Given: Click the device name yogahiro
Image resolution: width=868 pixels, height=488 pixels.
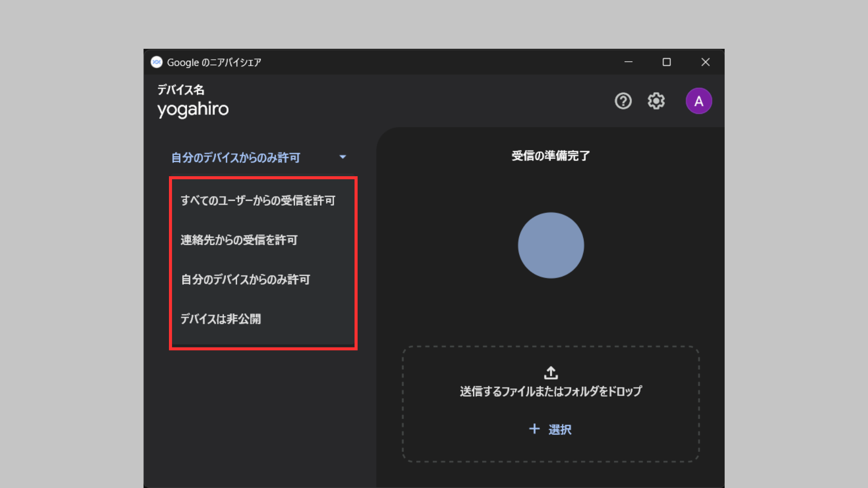Looking at the screenshot, I should (x=193, y=109).
